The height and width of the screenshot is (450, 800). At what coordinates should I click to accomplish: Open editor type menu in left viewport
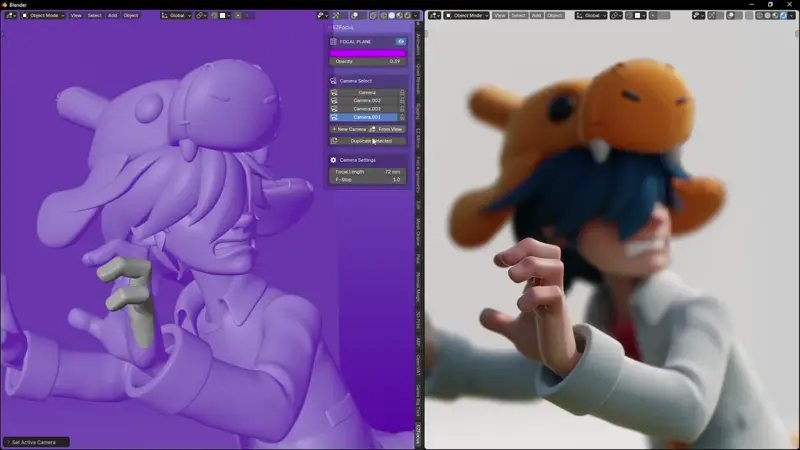click(x=10, y=15)
